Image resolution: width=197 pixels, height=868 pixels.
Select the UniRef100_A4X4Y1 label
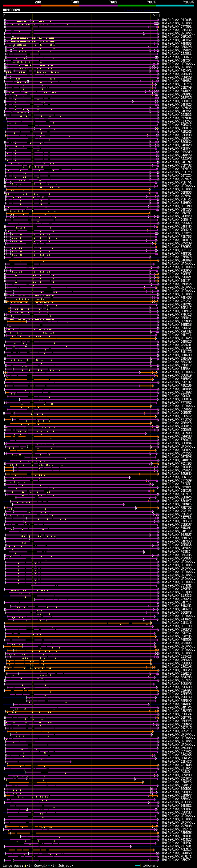click(177, 71)
